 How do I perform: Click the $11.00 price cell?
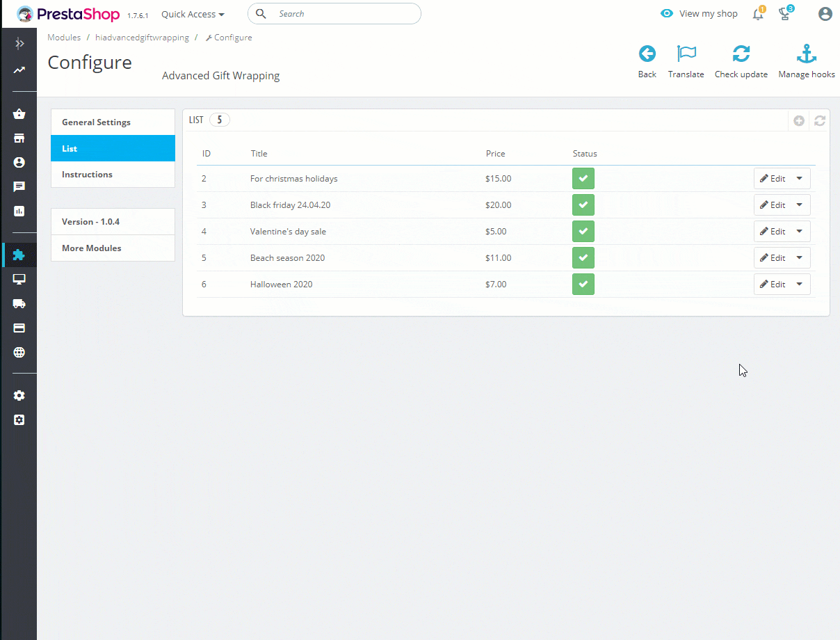click(498, 258)
